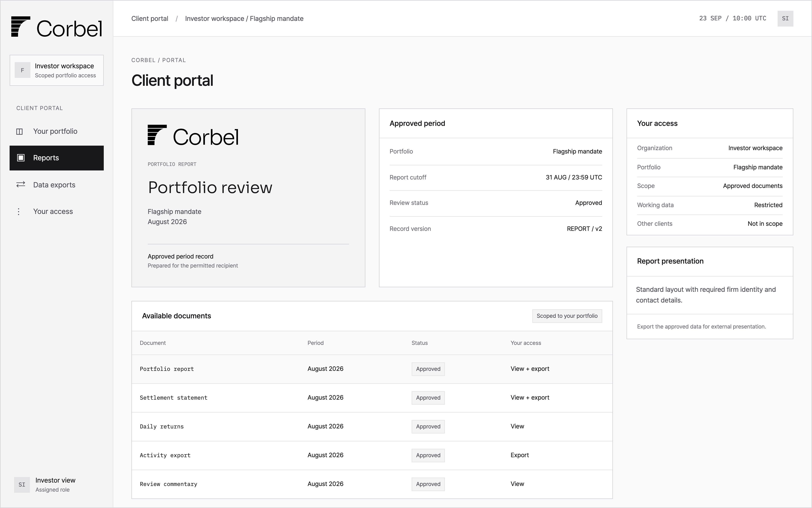Open the Investor workspace switcher

[x=57, y=70]
